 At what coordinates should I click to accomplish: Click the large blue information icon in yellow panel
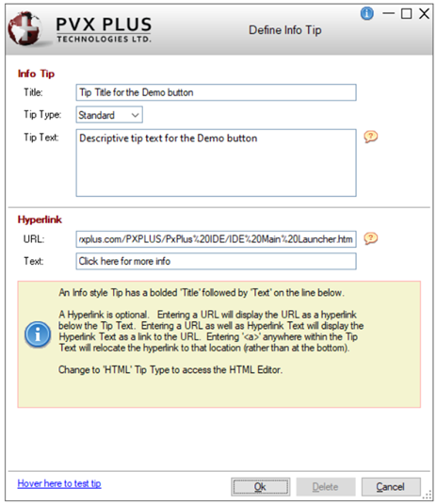point(38,334)
